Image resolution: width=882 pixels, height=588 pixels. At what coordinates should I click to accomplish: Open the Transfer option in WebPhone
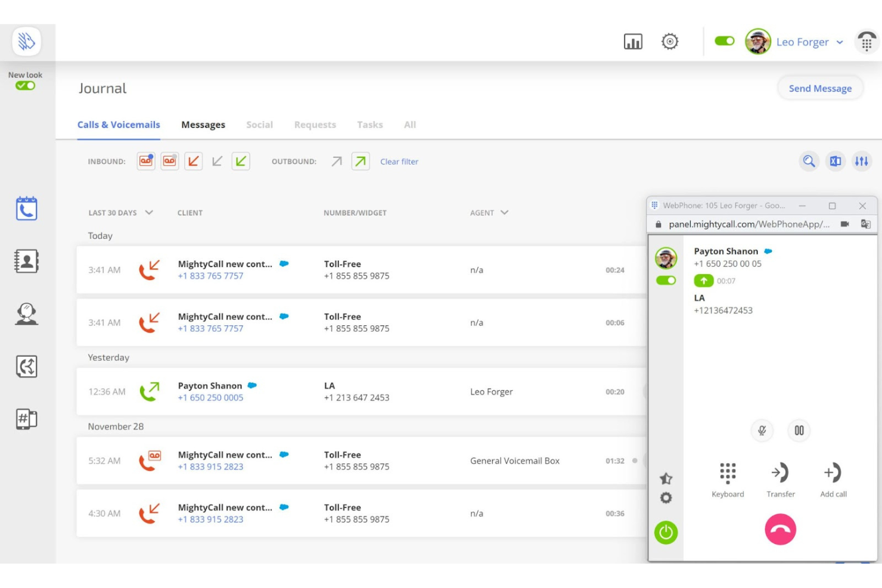781,474
